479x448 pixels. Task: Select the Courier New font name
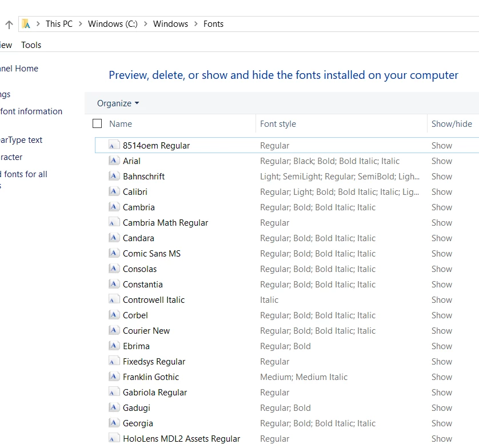146,331
